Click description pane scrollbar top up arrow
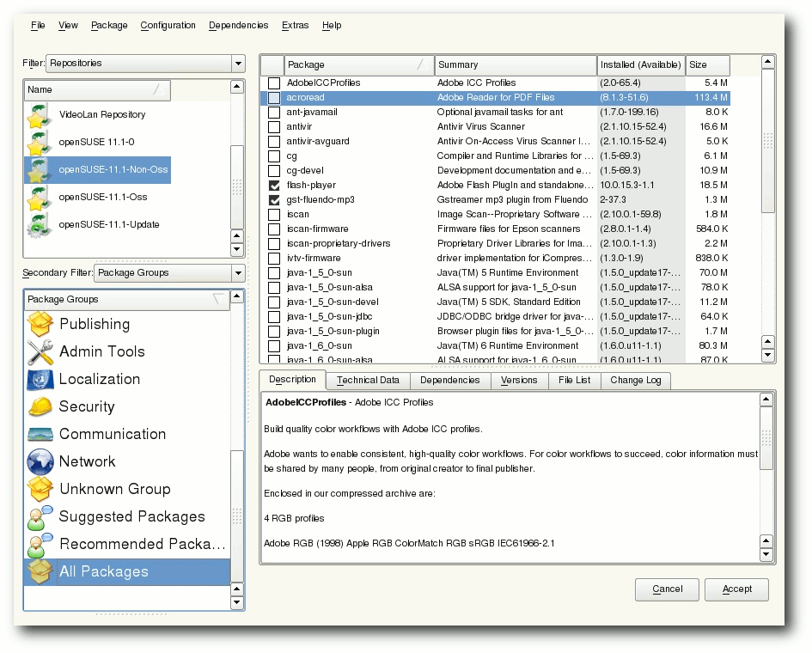 coord(766,400)
